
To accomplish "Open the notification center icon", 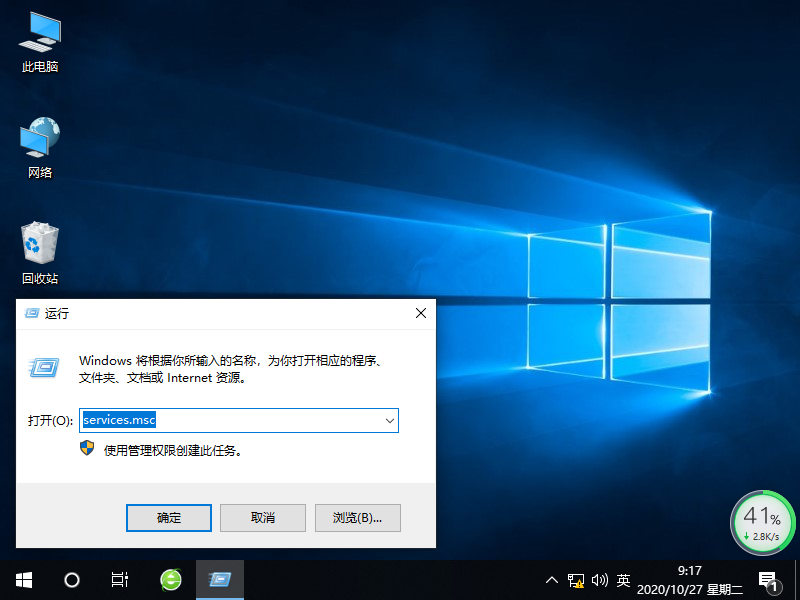I will tap(769, 581).
